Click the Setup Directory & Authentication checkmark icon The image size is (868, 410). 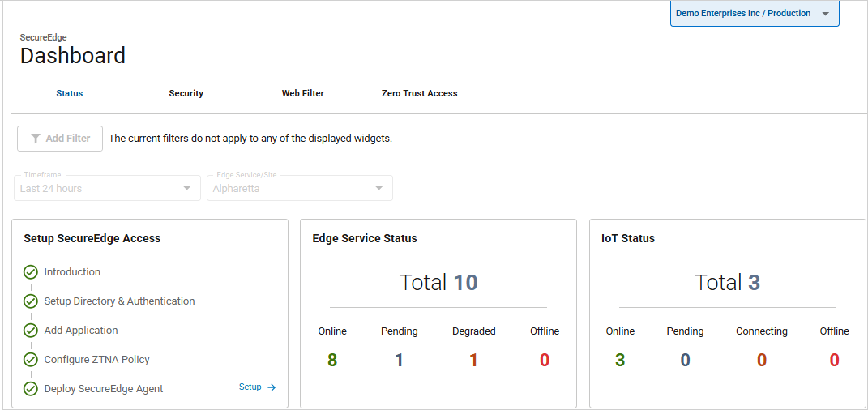click(31, 301)
